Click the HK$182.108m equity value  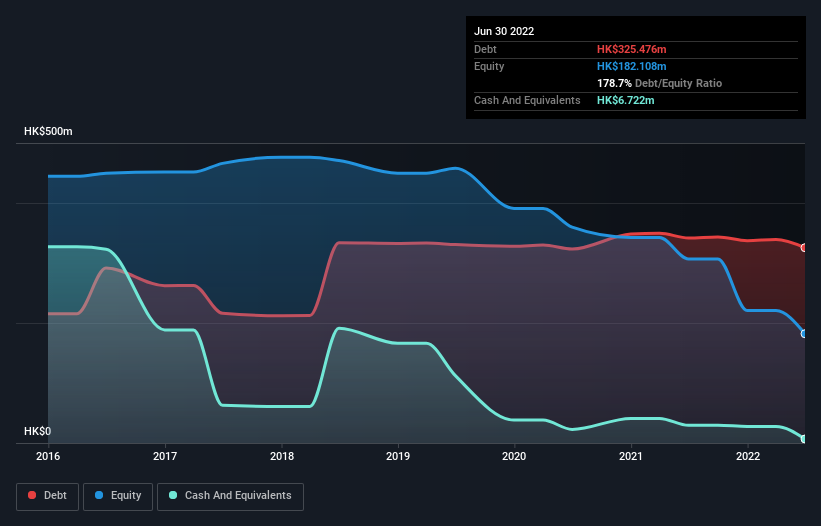(x=631, y=66)
